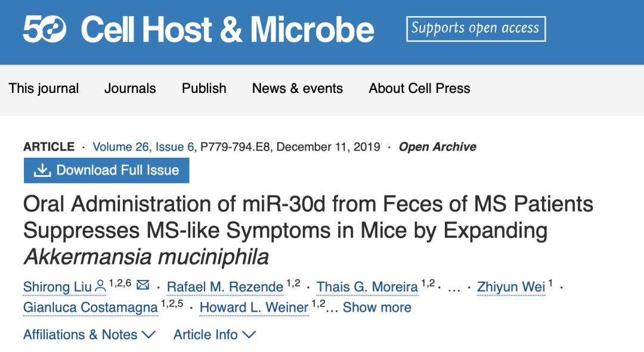This screenshot has height=352, width=644.
Task: Open author Rafael M. Rezende's profile
Action: tap(225, 286)
